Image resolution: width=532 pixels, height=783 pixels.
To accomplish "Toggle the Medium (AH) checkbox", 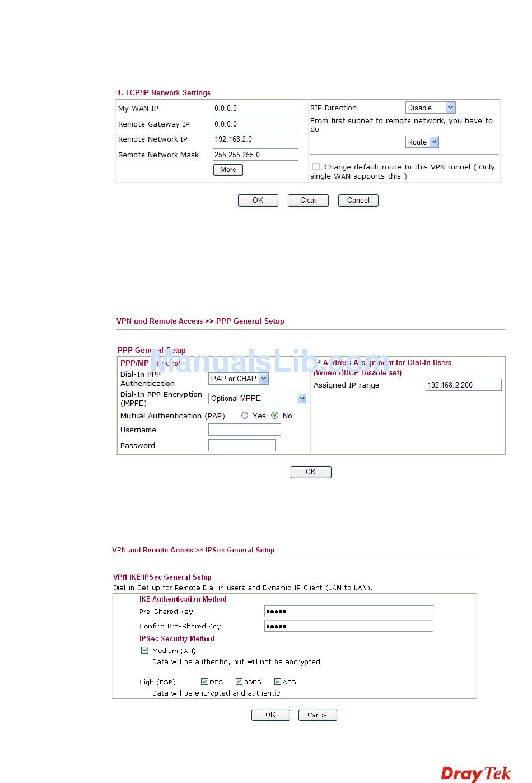I will [x=144, y=650].
